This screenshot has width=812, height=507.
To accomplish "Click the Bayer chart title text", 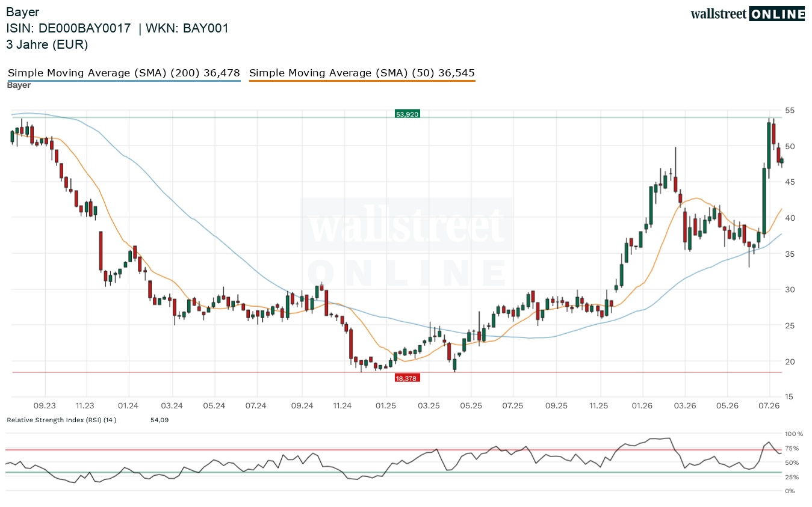I will click(x=22, y=11).
